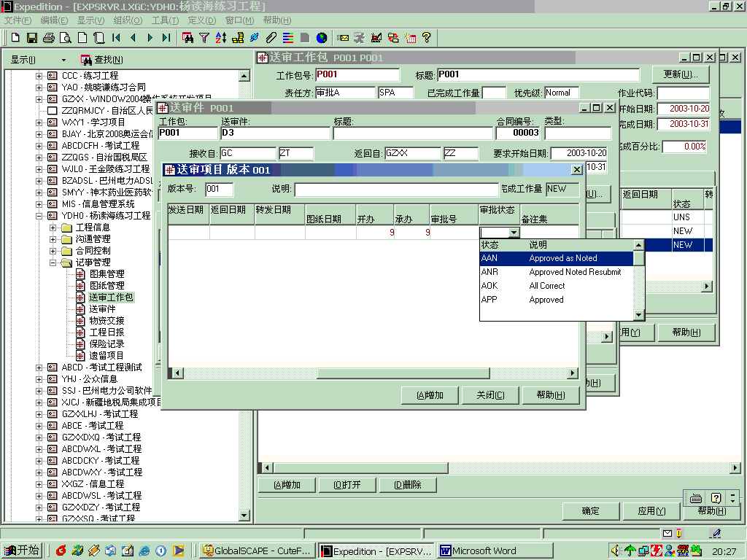The image size is (747, 560).
Task: Click 帮助(H) in 送审项目 dialog
Action: click(x=551, y=395)
